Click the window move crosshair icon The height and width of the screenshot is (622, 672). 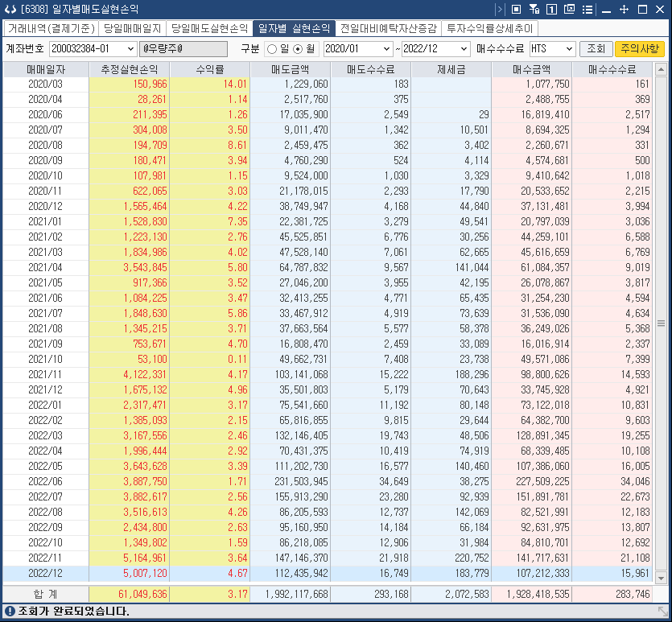pos(624,10)
